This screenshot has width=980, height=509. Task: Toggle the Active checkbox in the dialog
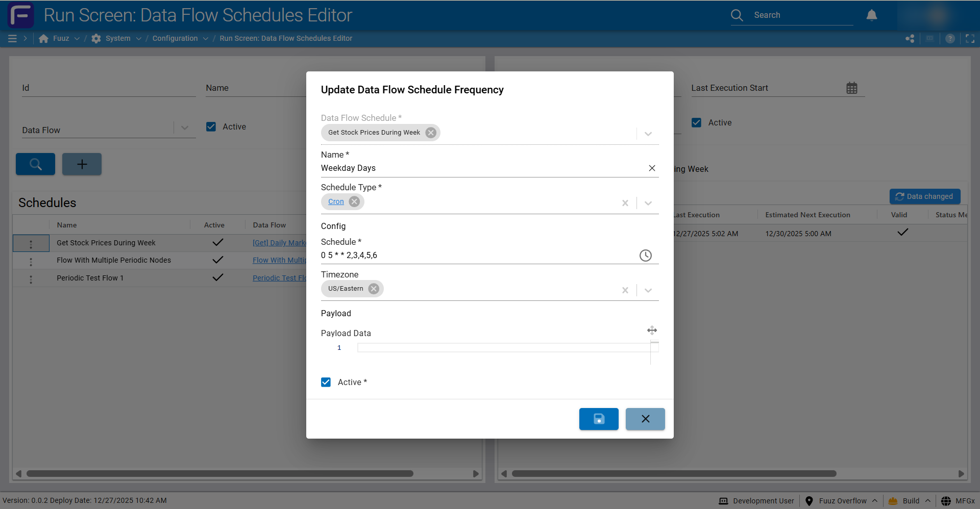[326, 382]
